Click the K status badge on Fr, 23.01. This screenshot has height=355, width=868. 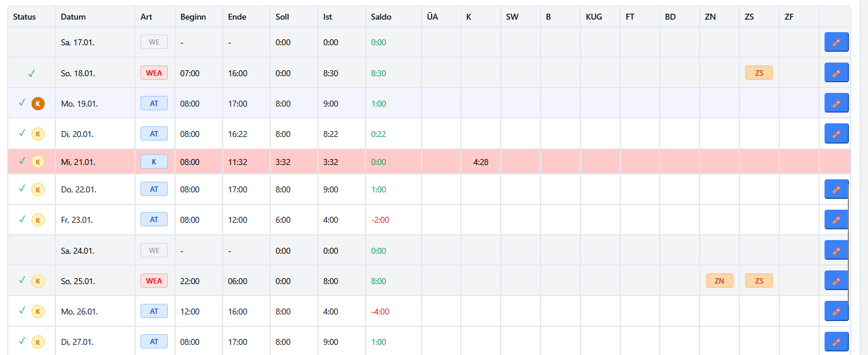click(x=38, y=220)
